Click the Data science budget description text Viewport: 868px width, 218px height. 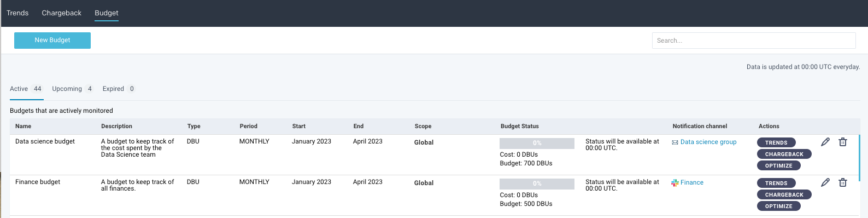pyautogui.click(x=138, y=148)
